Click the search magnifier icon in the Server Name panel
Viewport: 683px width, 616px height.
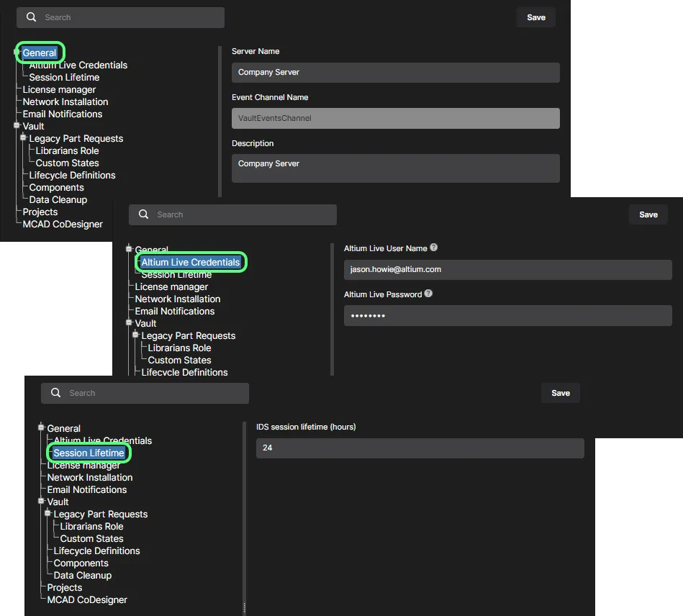[x=32, y=17]
